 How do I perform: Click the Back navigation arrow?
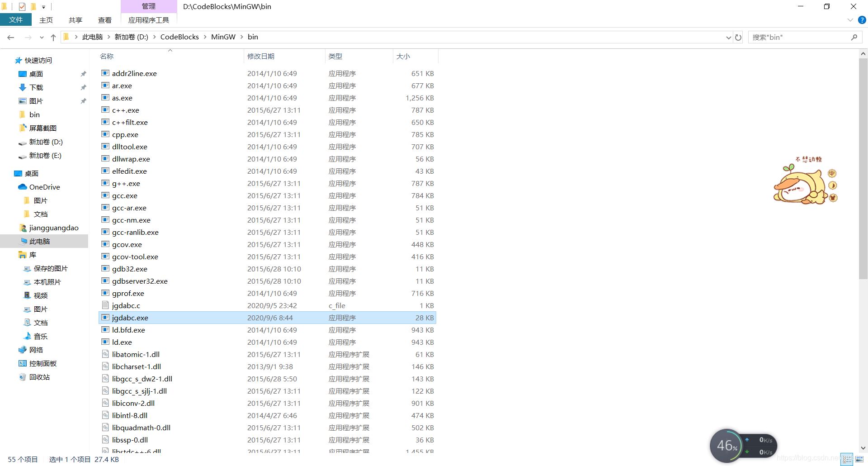coord(11,38)
